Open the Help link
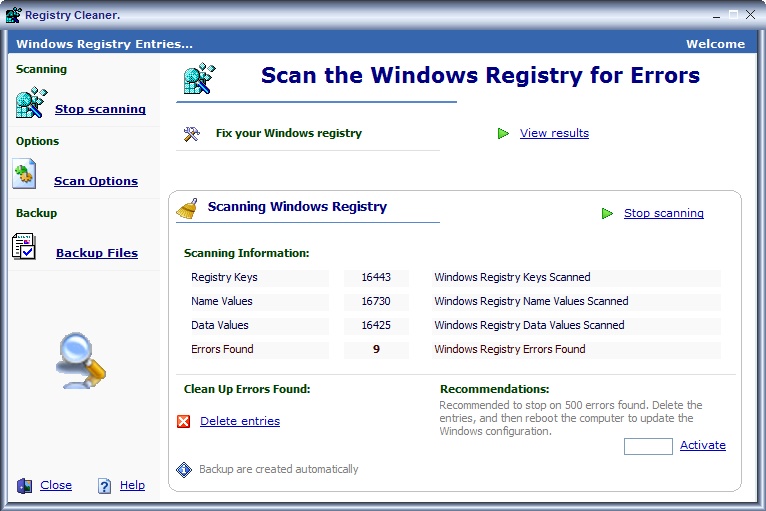 point(132,485)
